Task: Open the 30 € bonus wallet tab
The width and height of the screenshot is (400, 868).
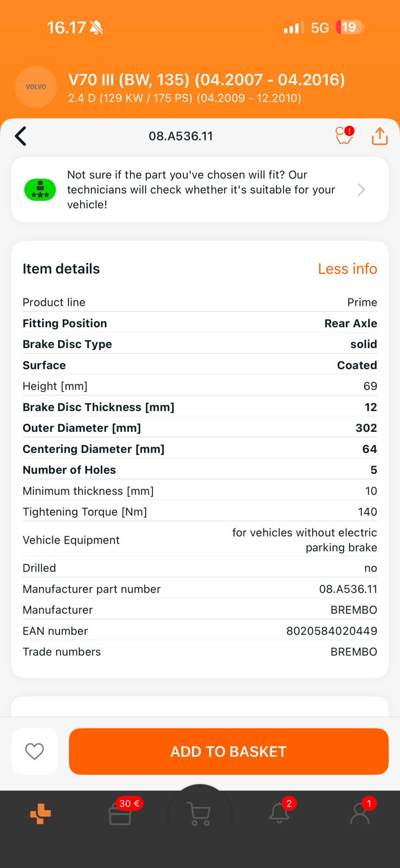Action: coord(120,814)
